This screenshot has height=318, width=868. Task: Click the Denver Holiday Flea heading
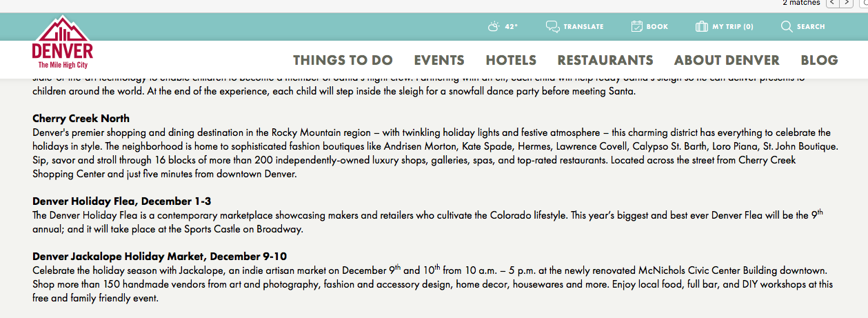[121, 201]
